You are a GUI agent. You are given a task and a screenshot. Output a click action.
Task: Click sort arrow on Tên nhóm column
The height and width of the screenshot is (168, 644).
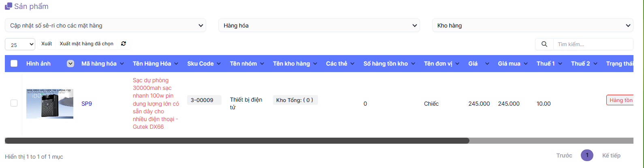click(x=262, y=64)
